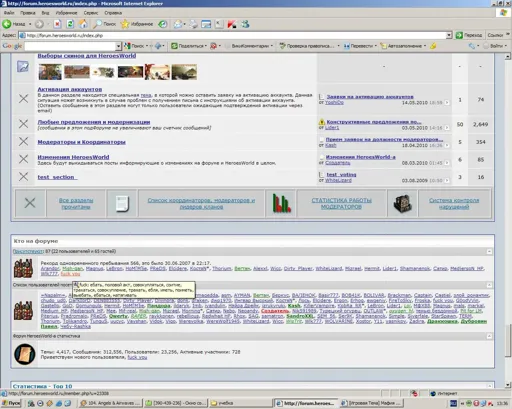This screenshot has width=512, height=409.
Task: Open СТАТИСТИКА РАБОТЫ МОДЕРАТОРОВ link
Action: 341,203
